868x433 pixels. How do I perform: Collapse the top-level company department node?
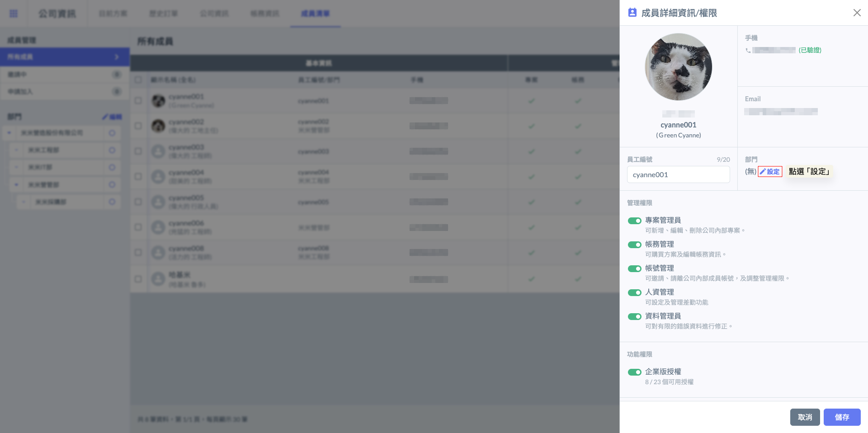coord(9,133)
